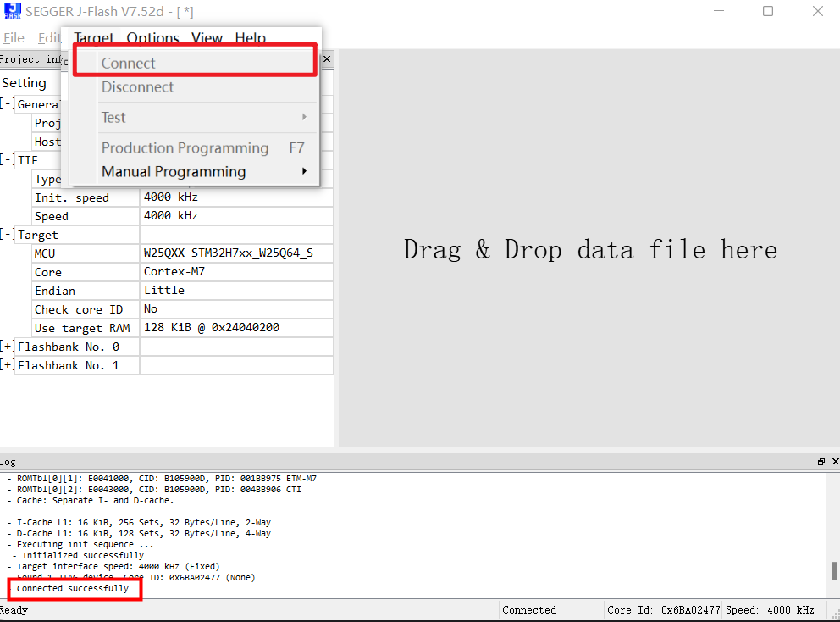Click the Executing init sequence log line
840x622 pixels.
coord(80,544)
